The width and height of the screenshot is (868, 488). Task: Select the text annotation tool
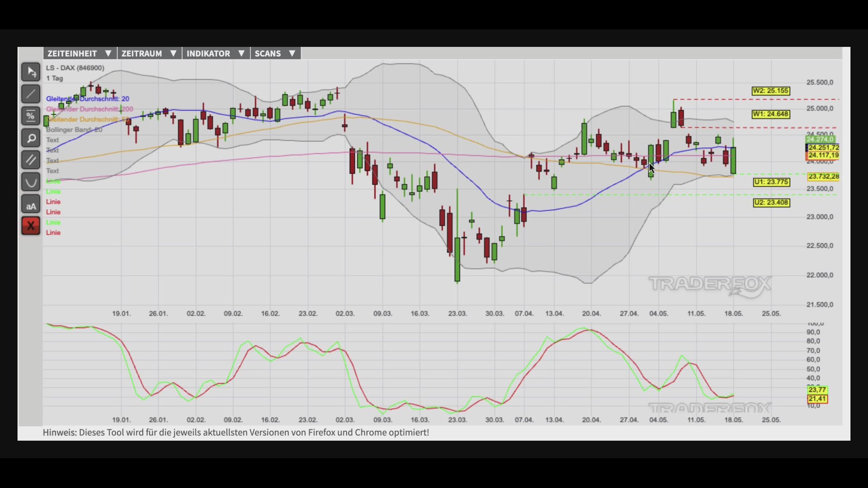31,204
